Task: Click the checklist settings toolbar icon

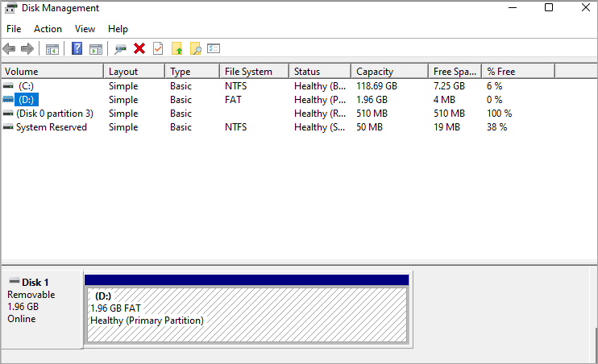Action: pyautogui.click(x=214, y=48)
